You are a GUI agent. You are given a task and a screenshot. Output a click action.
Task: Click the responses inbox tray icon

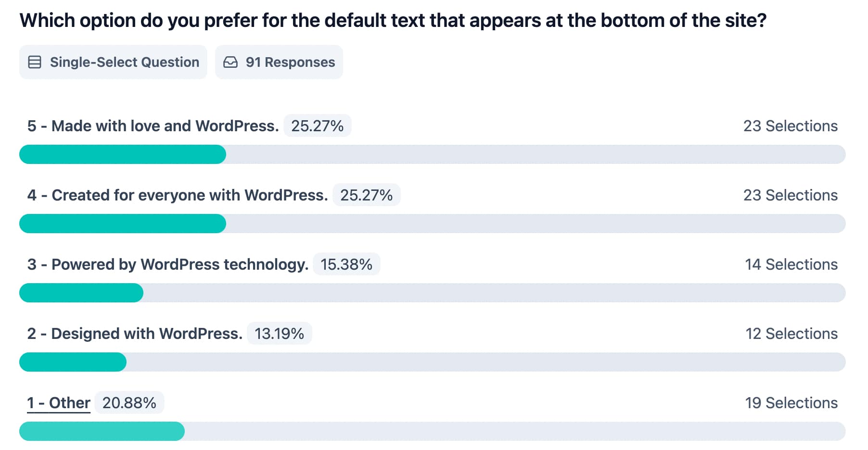point(230,62)
